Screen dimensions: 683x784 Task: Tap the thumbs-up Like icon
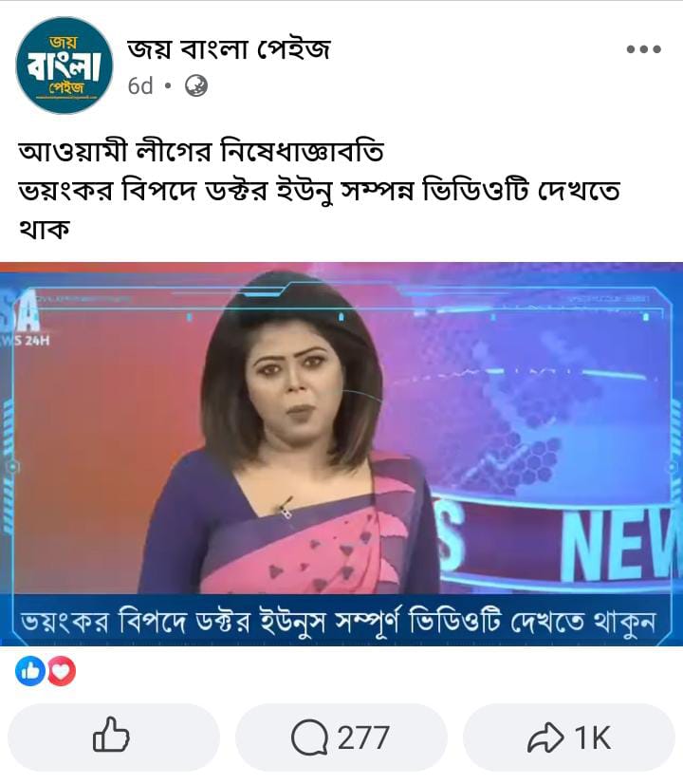tap(111, 736)
